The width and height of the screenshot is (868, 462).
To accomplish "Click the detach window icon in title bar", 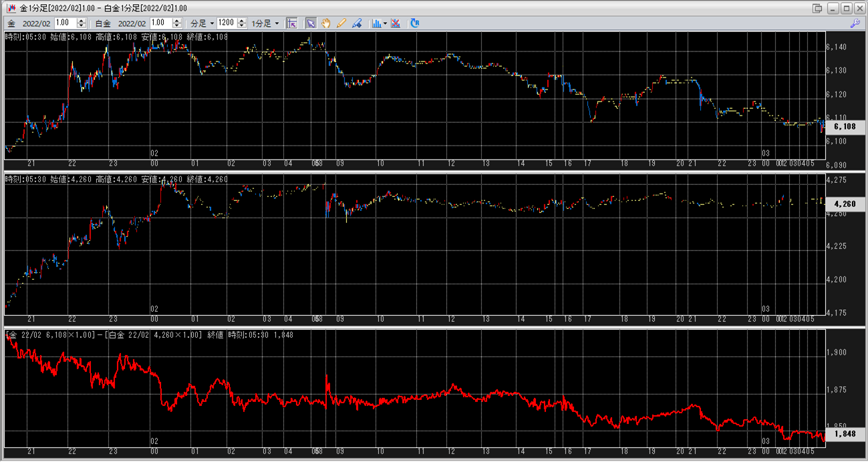I will pos(817,8).
